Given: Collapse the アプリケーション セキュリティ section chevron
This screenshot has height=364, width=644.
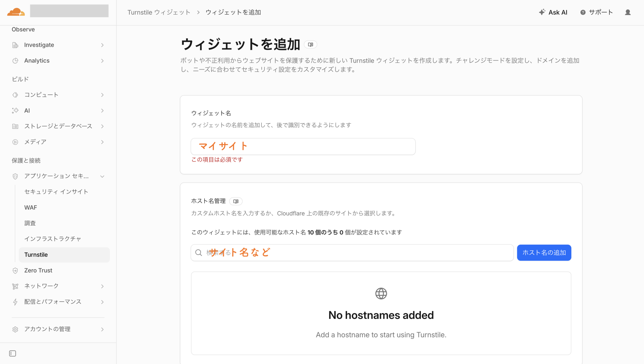Looking at the screenshot, I should 102,176.
